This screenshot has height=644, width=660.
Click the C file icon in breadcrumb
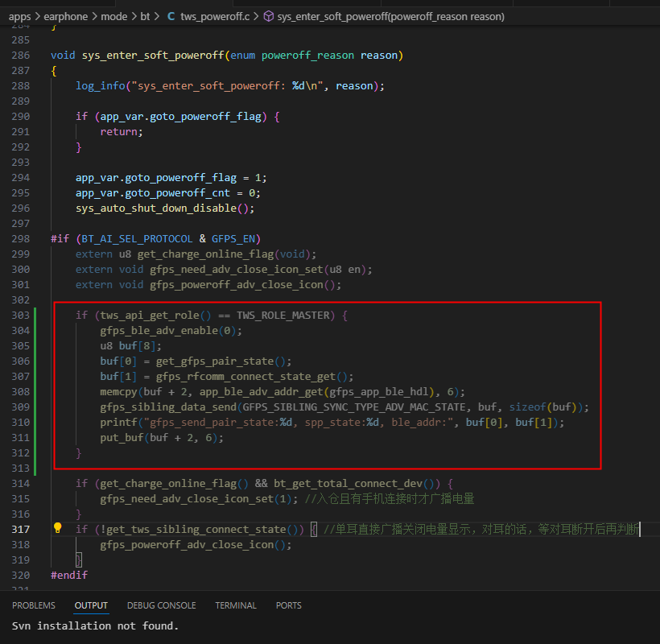[171, 16]
